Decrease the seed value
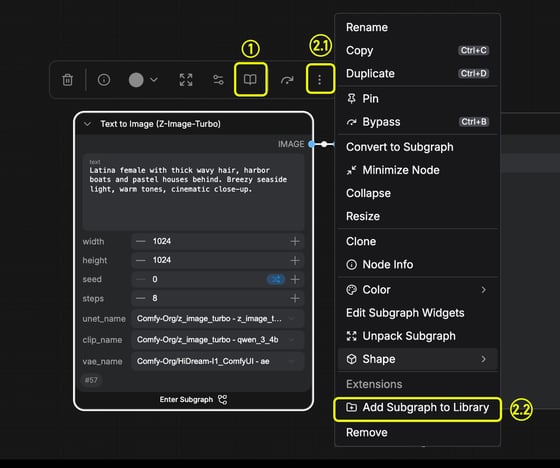 tap(141, 279)
